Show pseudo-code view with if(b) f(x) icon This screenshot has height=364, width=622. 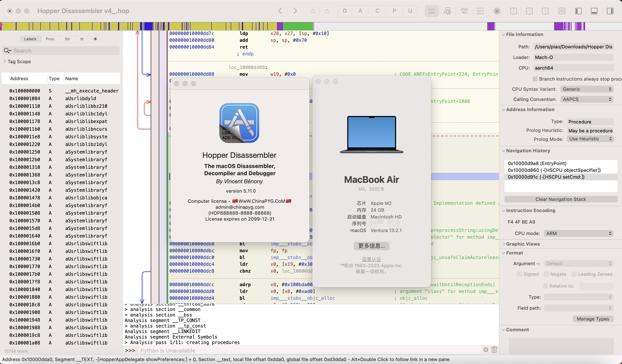[x=464, y=11]
